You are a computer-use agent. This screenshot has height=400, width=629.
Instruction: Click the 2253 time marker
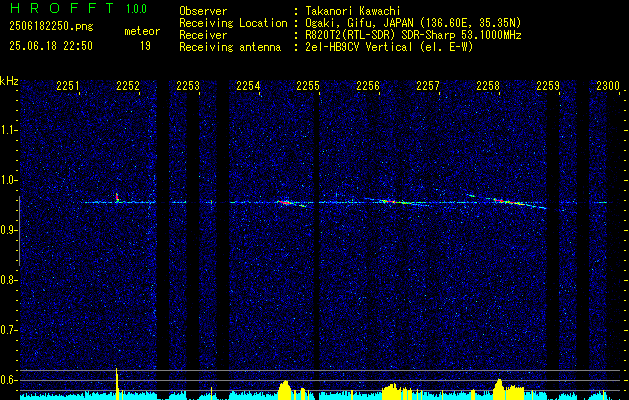[x=188, y=85]
